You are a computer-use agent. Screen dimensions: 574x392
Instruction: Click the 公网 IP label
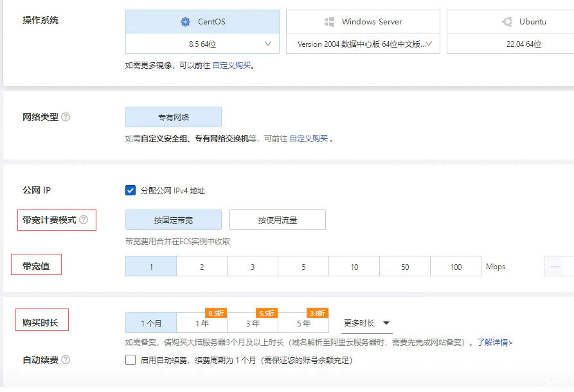coord(37,190)
